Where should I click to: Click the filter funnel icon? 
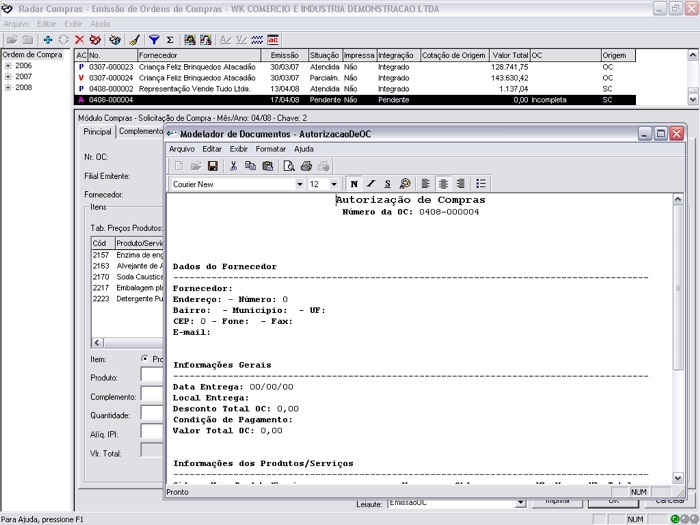[x=154, y=40]
